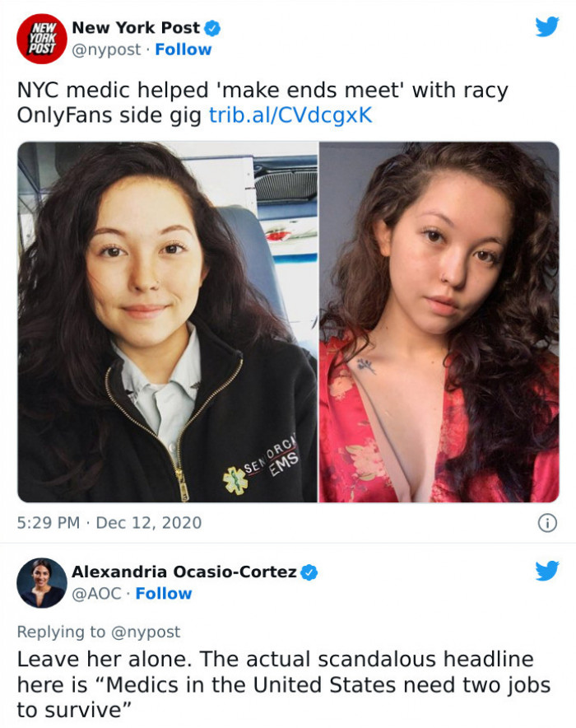Click the Twitter bird icon on the AOC reply tweet
The width and height of the screenshot is (576, 728).
click(x=547, y=571)
